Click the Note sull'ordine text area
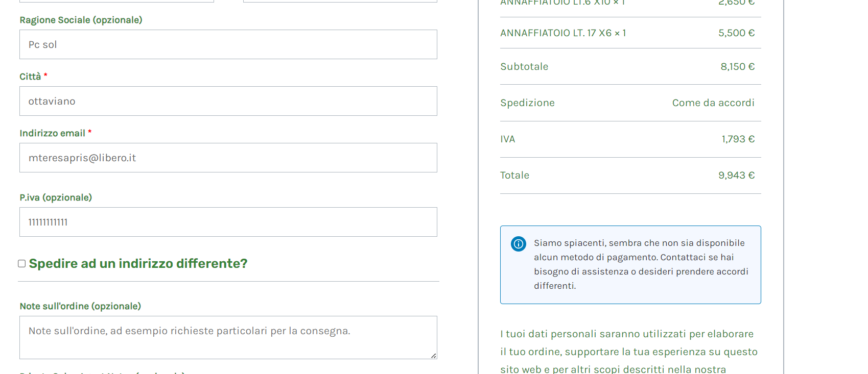868x374 pixels. (228, 337)
